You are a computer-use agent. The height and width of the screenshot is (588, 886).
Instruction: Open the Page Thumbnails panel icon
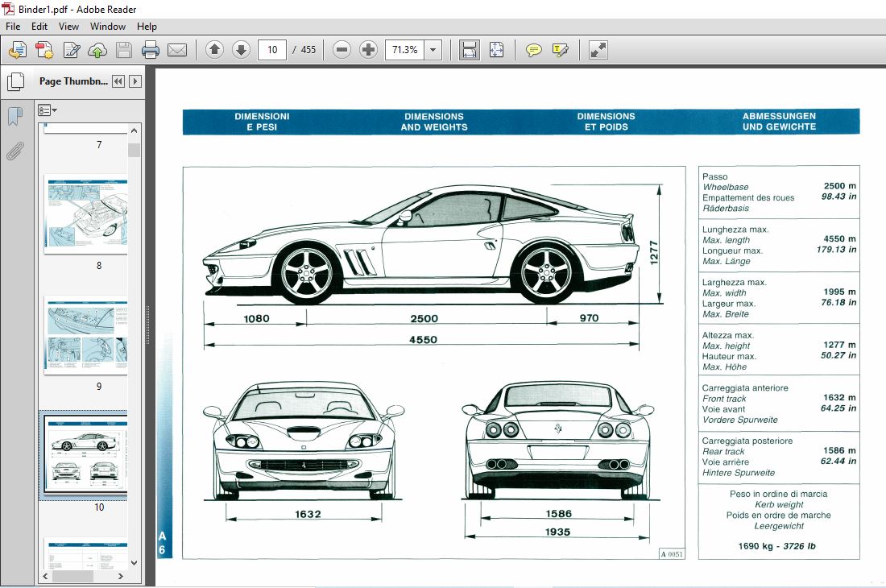point(16,81)
